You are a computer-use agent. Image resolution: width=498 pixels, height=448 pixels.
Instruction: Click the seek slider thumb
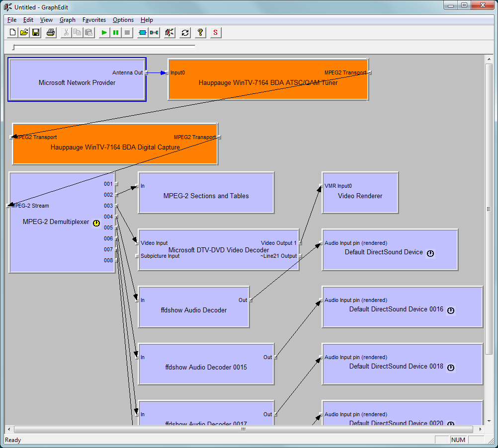tap(13, 47)
